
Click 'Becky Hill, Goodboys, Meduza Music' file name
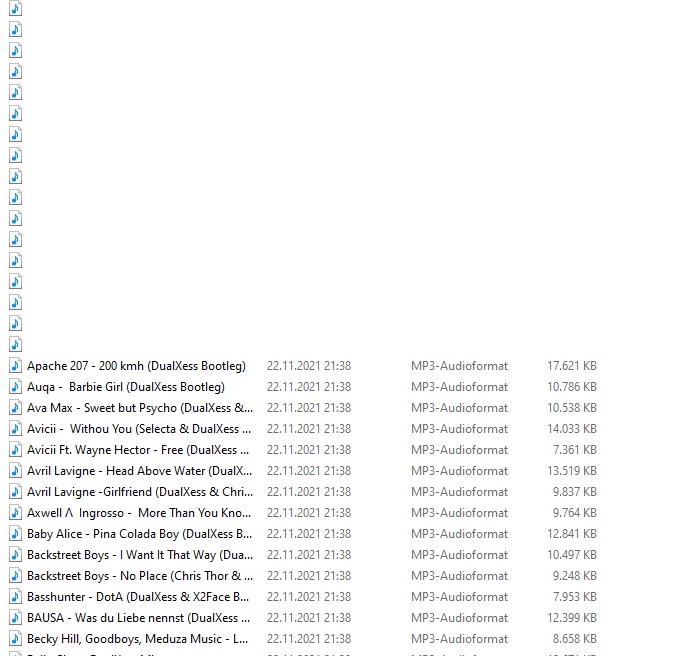tap(138, 639)
